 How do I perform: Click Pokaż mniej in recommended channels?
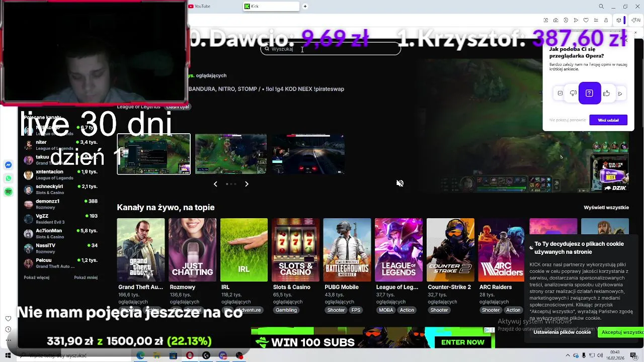click(86, 278)
